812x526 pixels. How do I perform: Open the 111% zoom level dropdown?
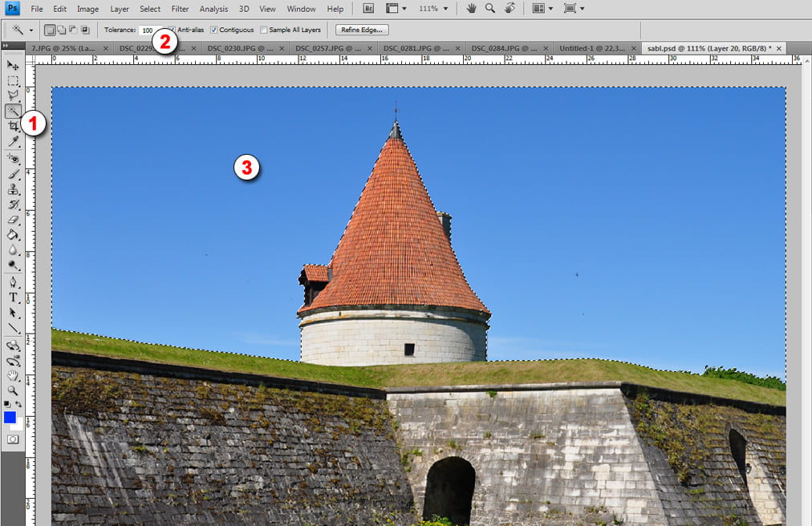433,9
